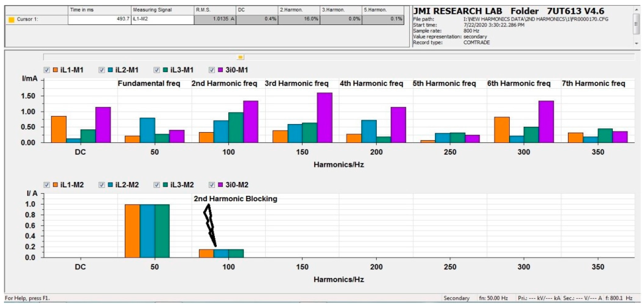Click the R.M.S. column header
The height and width of the screenshot is (308, 644).
click(215, 10)
